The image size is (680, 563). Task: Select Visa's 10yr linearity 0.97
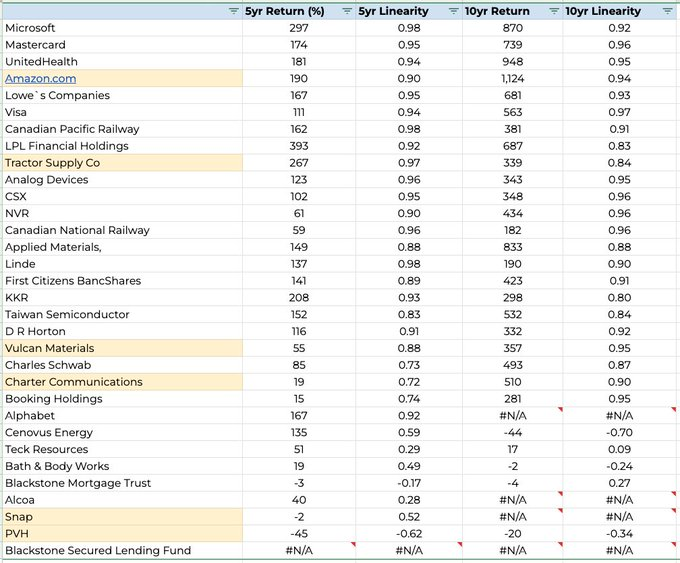click(619, 112)
